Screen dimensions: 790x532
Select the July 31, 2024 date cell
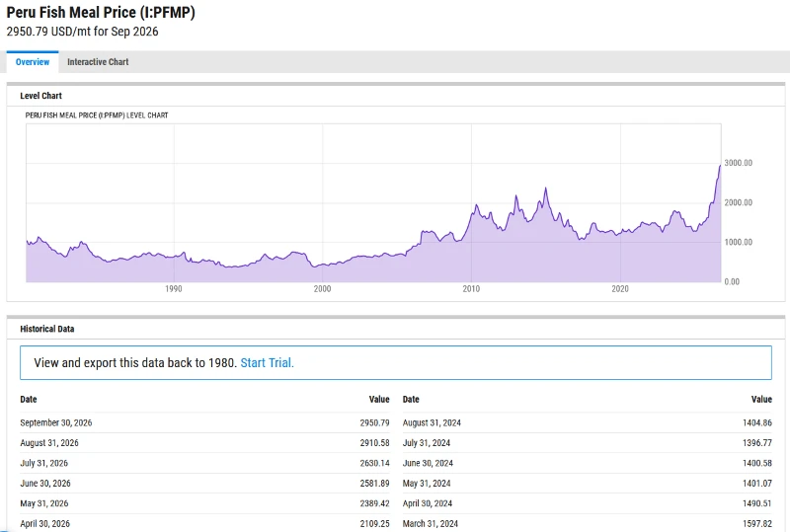tap(427, 443)
